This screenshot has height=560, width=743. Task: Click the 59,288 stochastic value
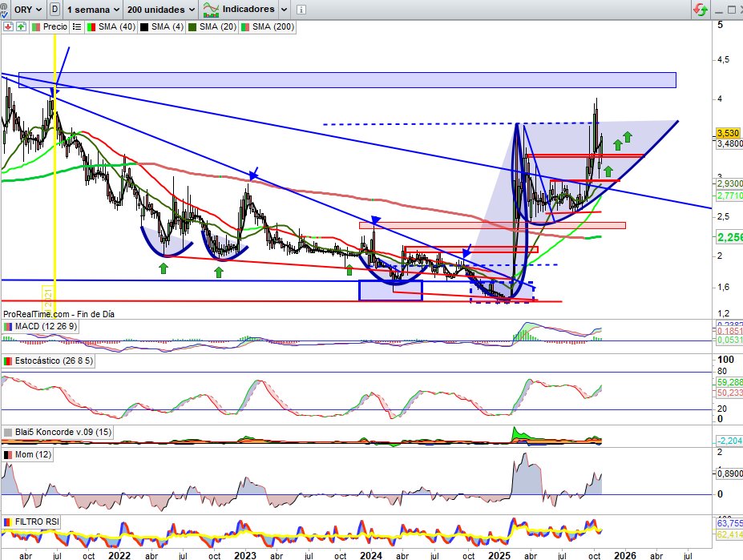729,382
